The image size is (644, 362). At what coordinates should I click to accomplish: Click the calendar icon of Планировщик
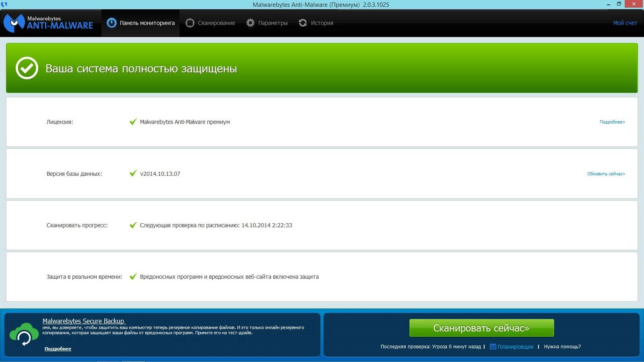pyautogui.click(x=493, y=346)
